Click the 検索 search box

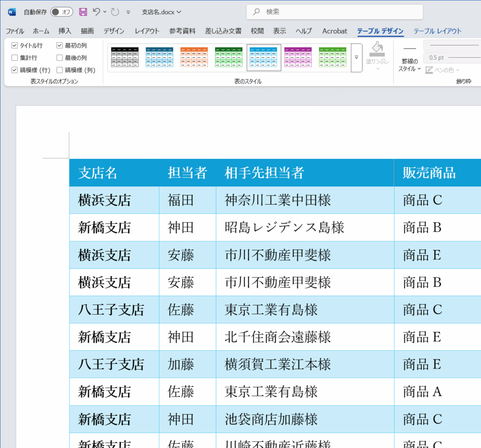(x=334, y=12)
